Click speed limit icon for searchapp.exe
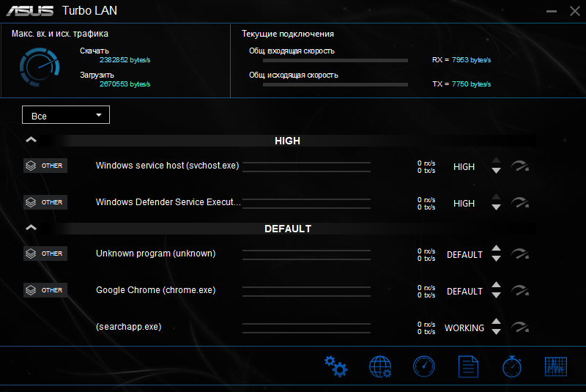Screen dimensions: 586x392 point(520,327)
